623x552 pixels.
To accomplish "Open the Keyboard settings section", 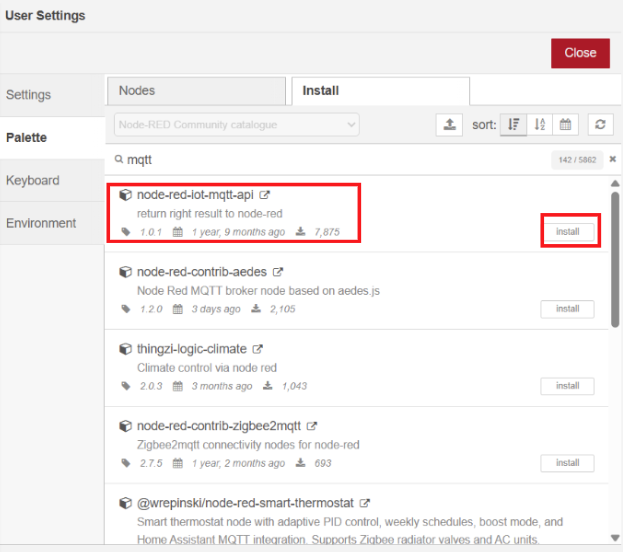I will tap(33, 181).
